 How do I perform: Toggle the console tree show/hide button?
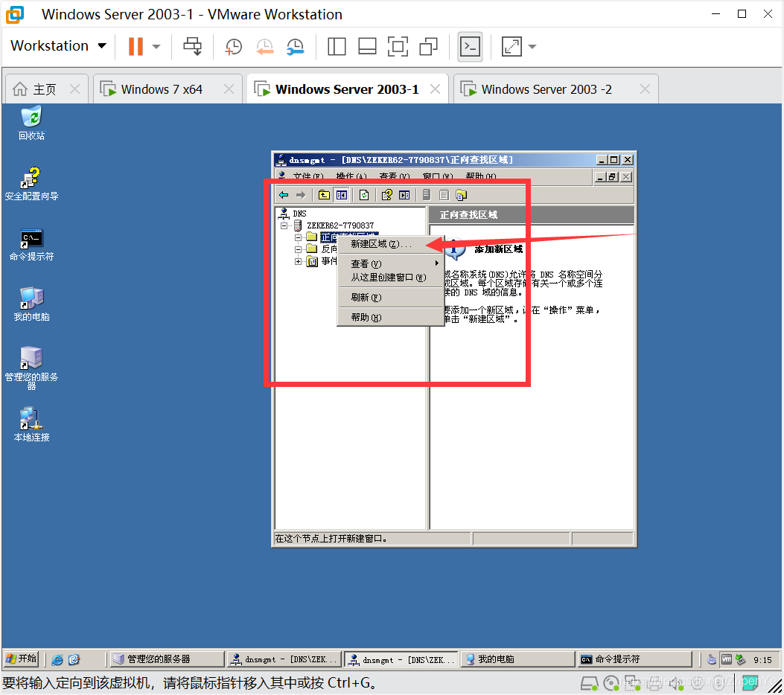click(342, 195)
